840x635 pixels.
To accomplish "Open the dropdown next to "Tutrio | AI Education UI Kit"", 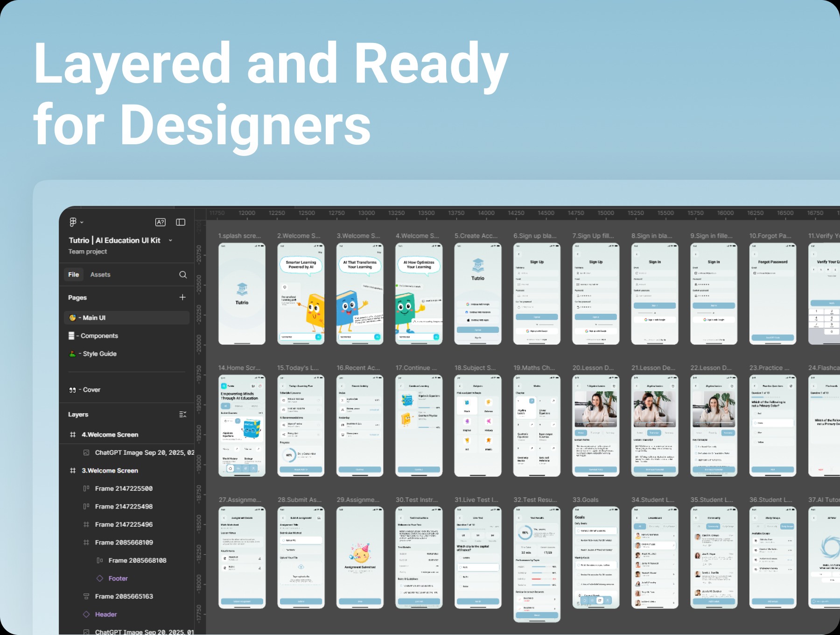I will pyautogui.click(x=170, y=240).
